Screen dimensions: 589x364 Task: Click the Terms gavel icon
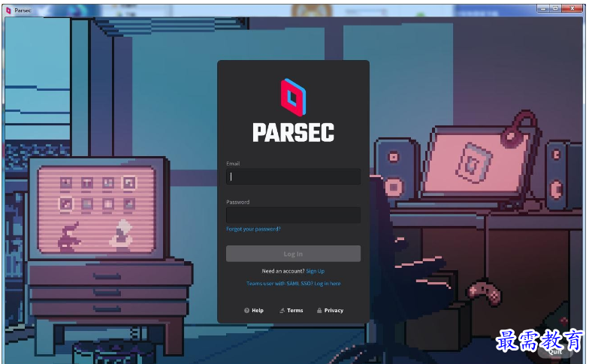click(x=282, y=311)
